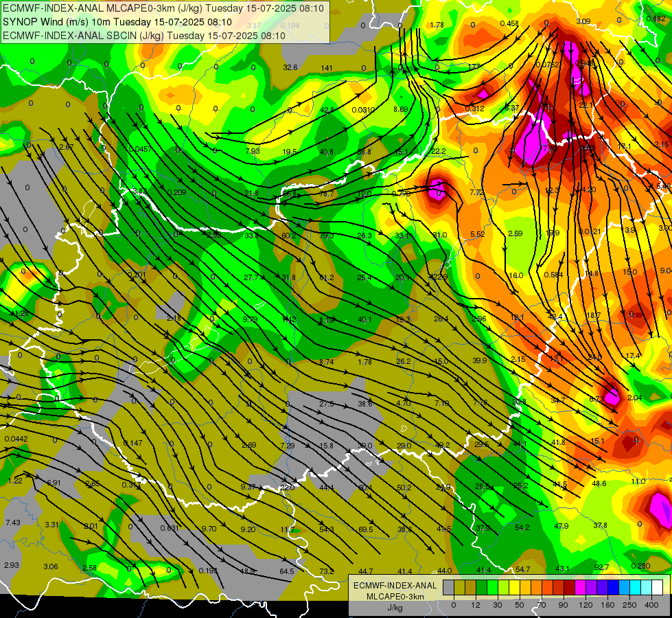Click the magenta swatch in the legend
Image resolution: width=672 pixels, height=618 pixels.
tap(581, 587)
